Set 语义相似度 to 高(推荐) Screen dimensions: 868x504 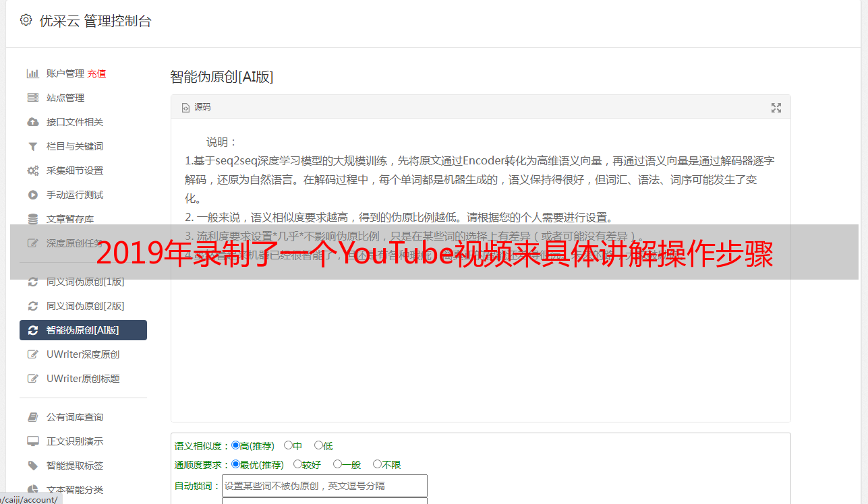(235, 445)
